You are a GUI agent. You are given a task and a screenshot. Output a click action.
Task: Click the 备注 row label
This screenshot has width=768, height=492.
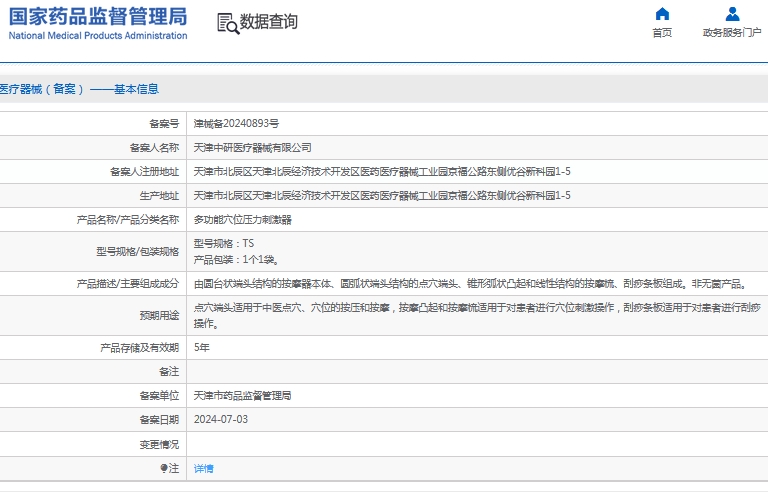pyautogui.click(x=169, y=371)
